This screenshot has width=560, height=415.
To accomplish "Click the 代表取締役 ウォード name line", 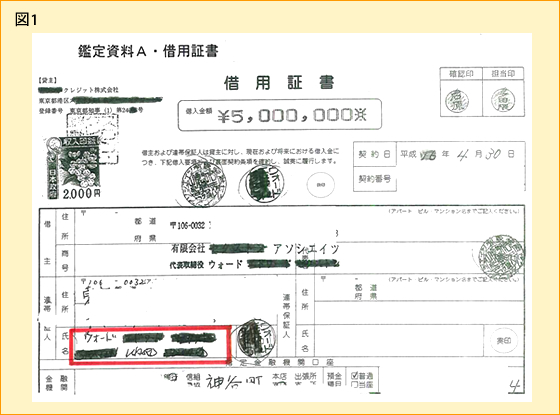I will coord(255,264).
